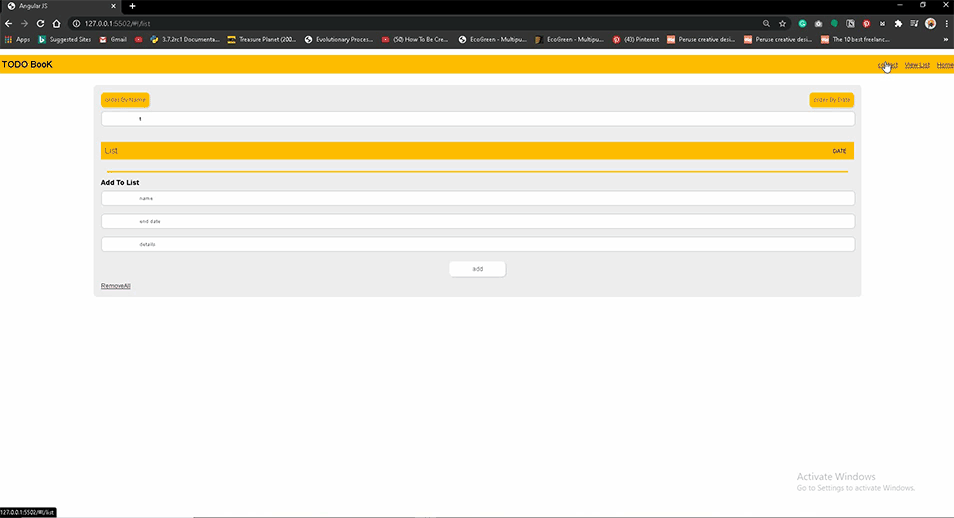
Task: Open a new browser tab
Action: 133,6
